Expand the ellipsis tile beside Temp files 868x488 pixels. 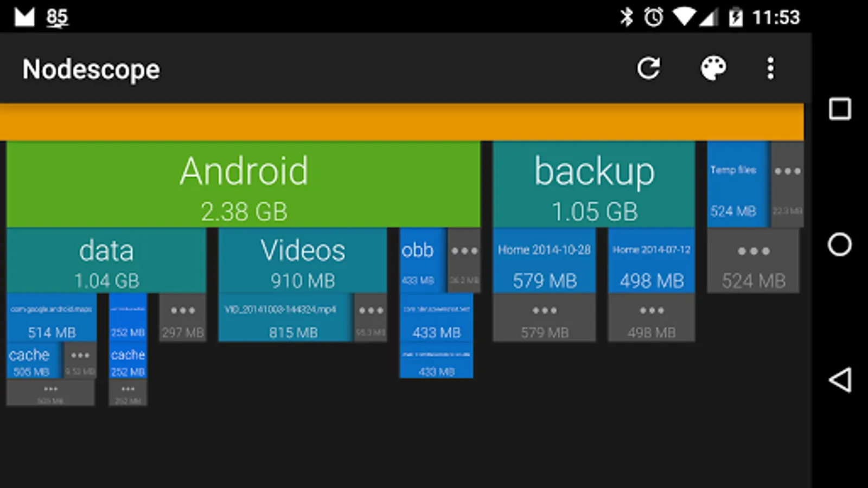point(787,184)
